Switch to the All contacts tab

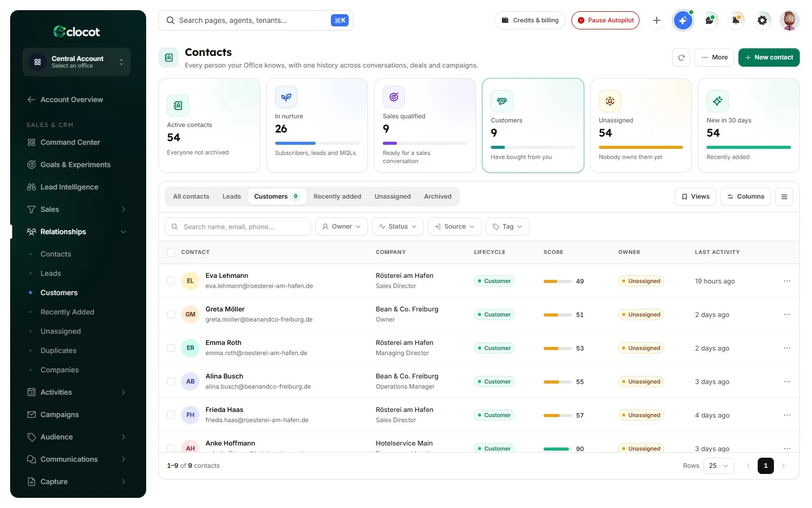[x=191, y=197]
